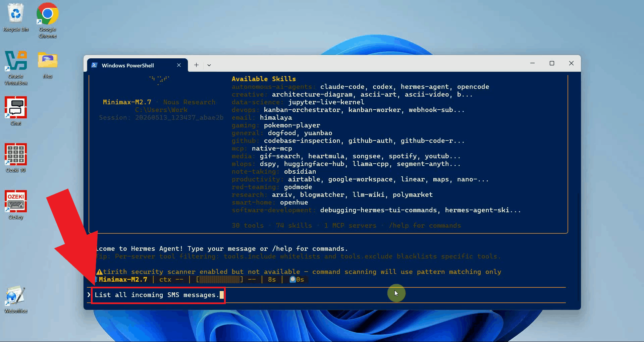Open the files folder on desktop
Viewport: 644px width, 342px height.
[x=48, y=65]
